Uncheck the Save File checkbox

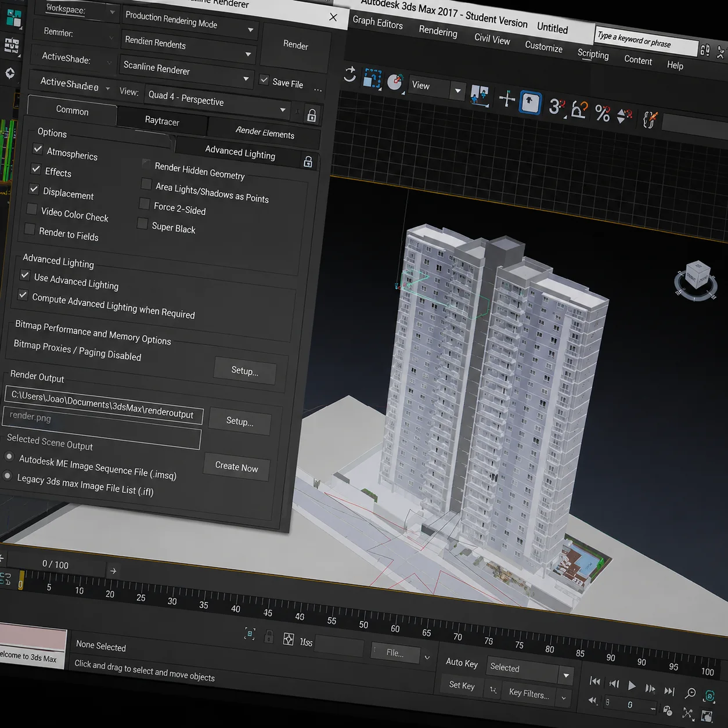coord(264,80)
